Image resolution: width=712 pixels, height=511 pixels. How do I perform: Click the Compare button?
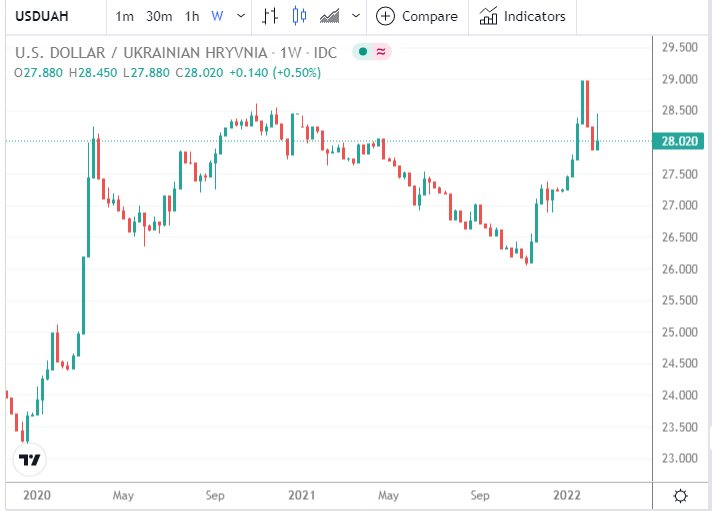coord(416,16)
